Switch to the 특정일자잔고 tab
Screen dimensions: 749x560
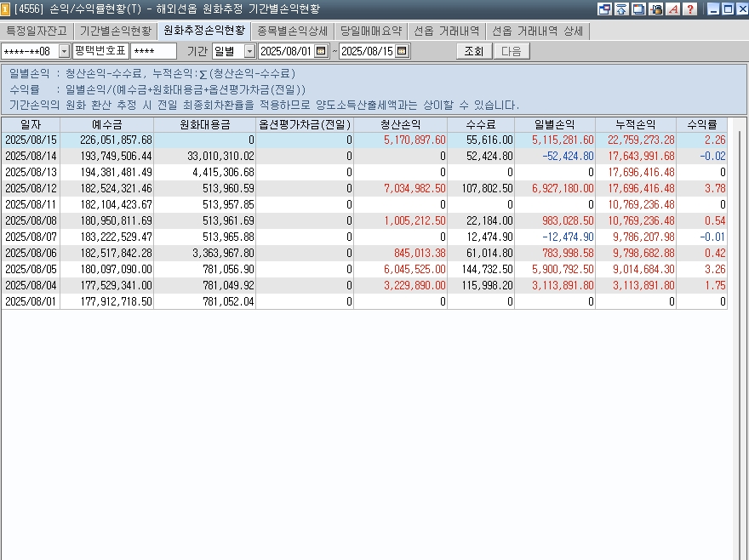tap(37, 31)
